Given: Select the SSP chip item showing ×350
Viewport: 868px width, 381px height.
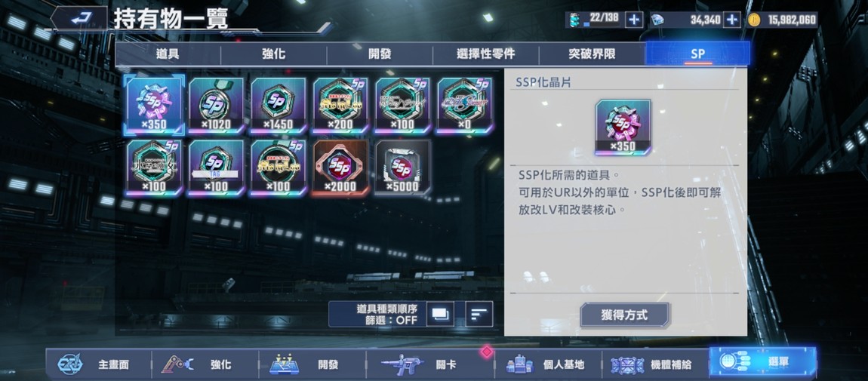Looking at the screenshot, I should pyautogui.click(x=154, y=105).
